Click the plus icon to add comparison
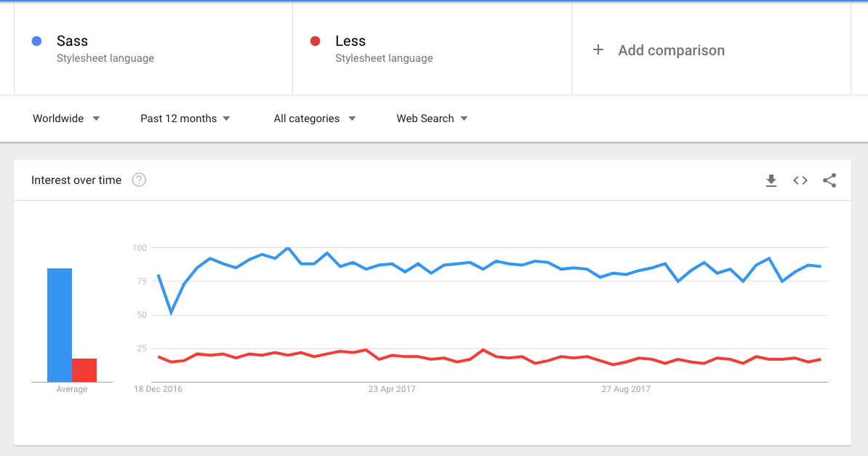 [598, 50]
